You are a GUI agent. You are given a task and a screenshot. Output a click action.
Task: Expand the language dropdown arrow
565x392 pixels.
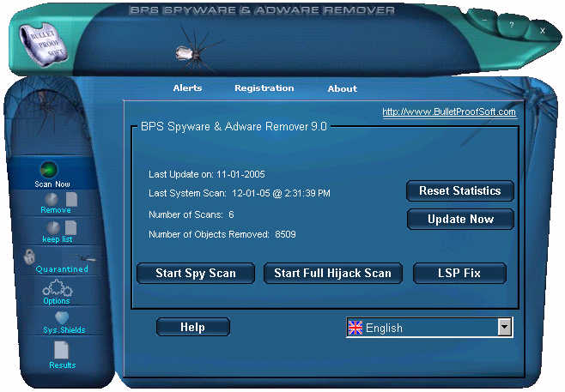[505, 327]
